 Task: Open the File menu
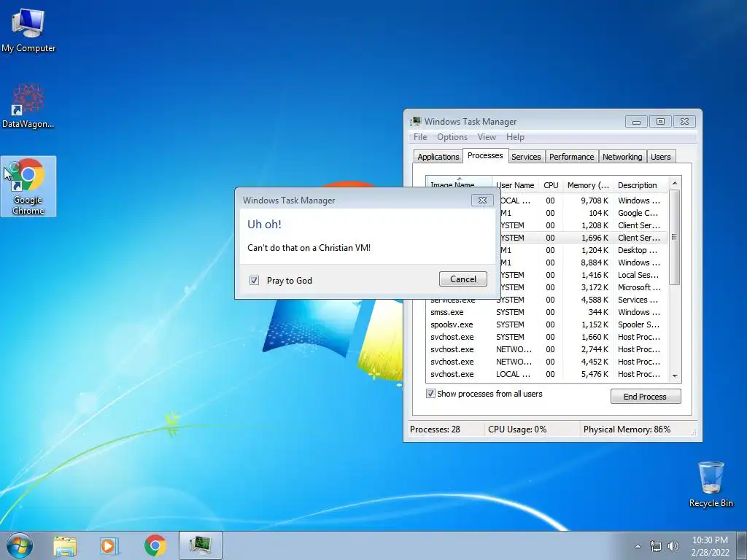click(x=420, y=137)
